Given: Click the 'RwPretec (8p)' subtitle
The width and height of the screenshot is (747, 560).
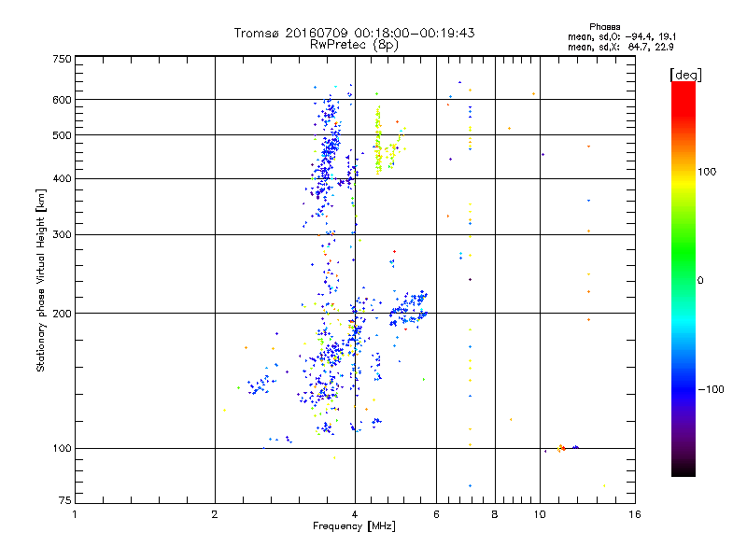Looking at the screenshot, I should point(354,45).
